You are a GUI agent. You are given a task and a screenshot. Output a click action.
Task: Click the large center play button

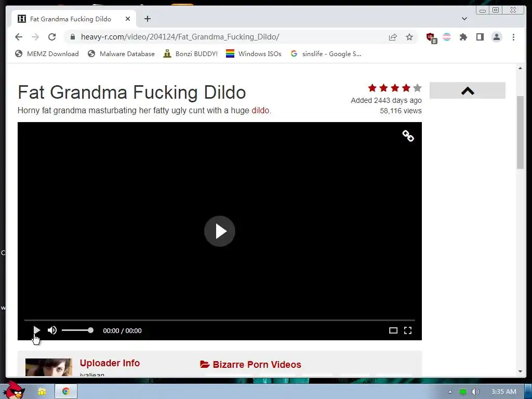pyautogui.click(x=220, y=231)
